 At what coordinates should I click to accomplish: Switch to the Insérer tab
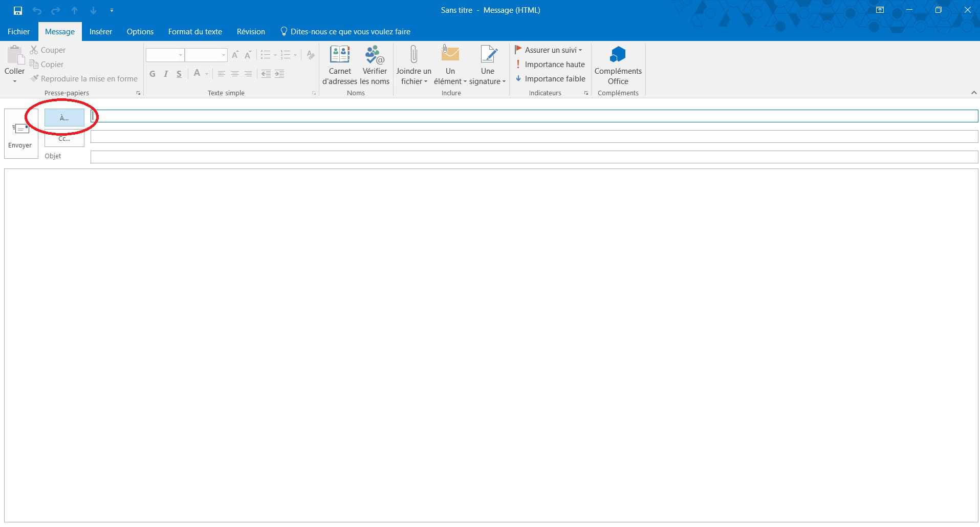click(x=100, y=32)
